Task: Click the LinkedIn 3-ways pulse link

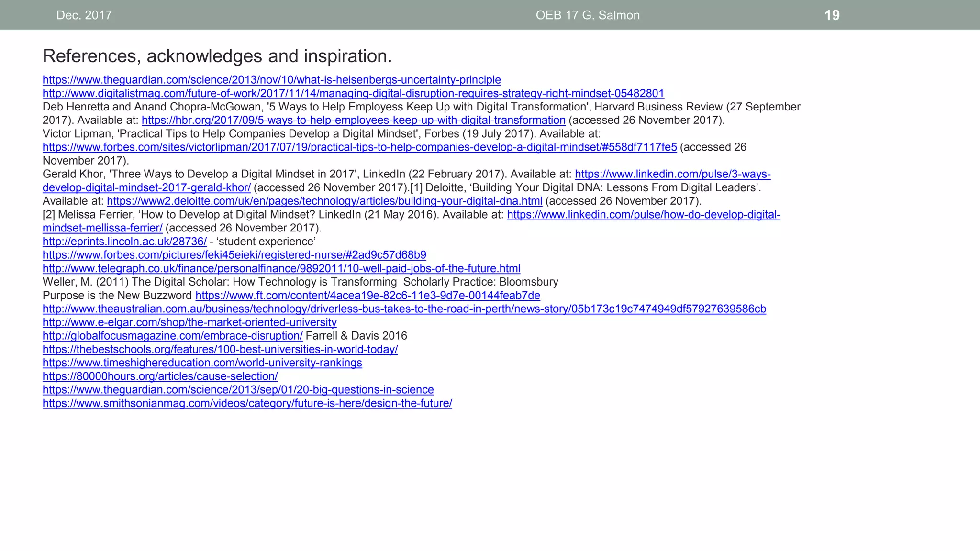Action: [672, 174]
